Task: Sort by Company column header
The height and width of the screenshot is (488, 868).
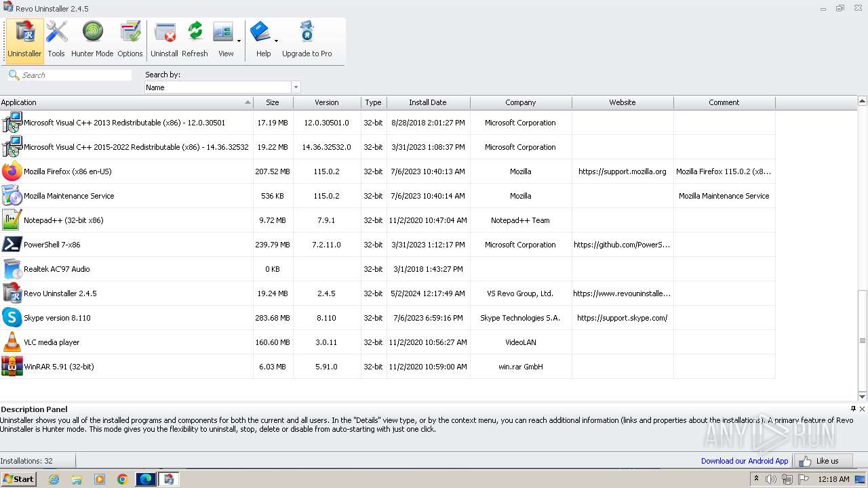Action: point(521,102)
